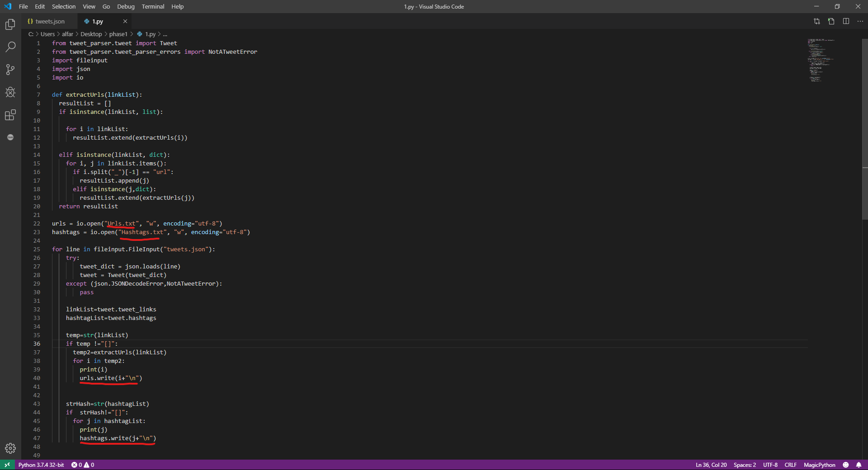Click the remote window status icon

7,465
